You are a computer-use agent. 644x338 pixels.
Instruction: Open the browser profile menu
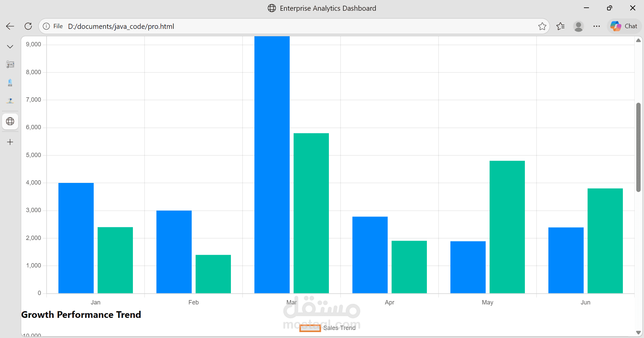point(579,26)
